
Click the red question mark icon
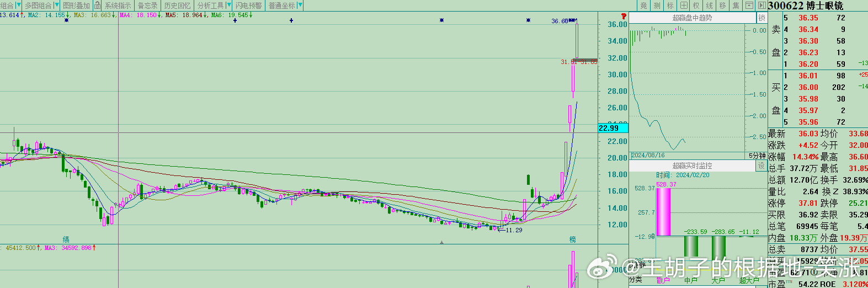click(624, 17)
